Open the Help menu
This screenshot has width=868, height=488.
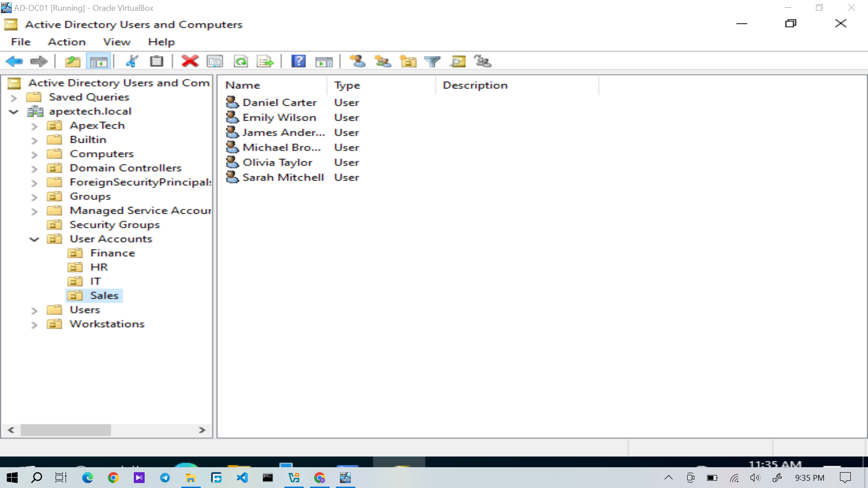click(161, 42)
